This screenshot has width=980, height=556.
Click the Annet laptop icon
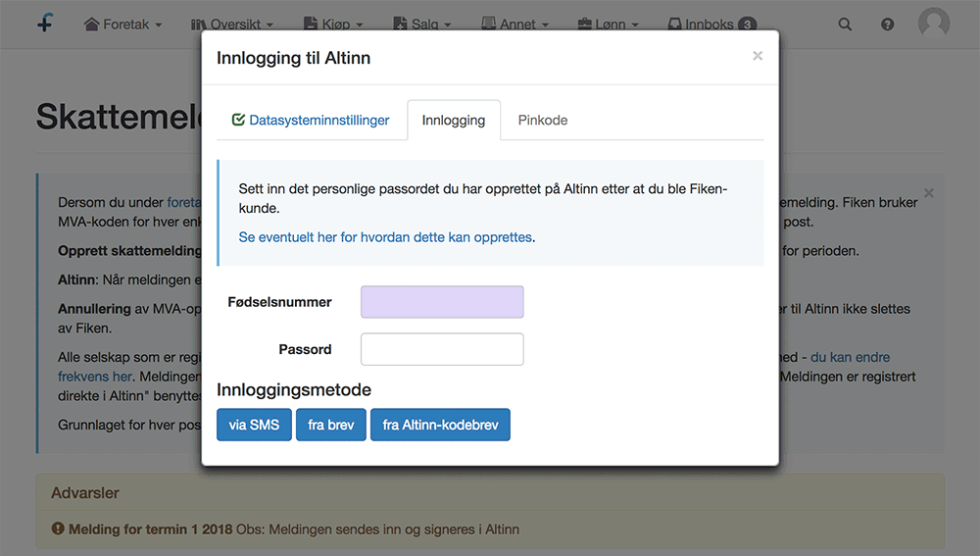click(x=489, y=24)
